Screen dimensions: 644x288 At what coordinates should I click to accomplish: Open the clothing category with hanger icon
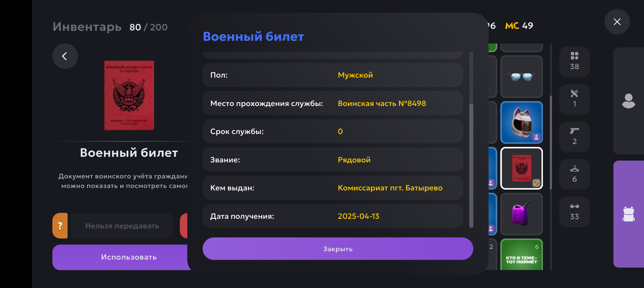coord(574,174)
